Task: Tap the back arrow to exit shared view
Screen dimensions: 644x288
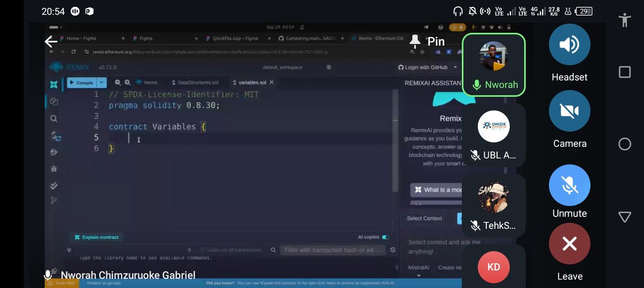Action: pos(51,41)
